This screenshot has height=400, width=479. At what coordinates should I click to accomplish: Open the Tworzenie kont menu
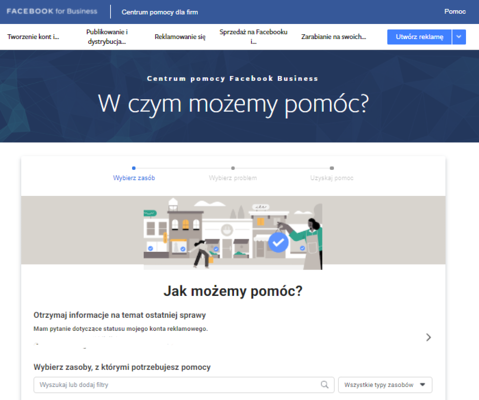click(33, 37)
